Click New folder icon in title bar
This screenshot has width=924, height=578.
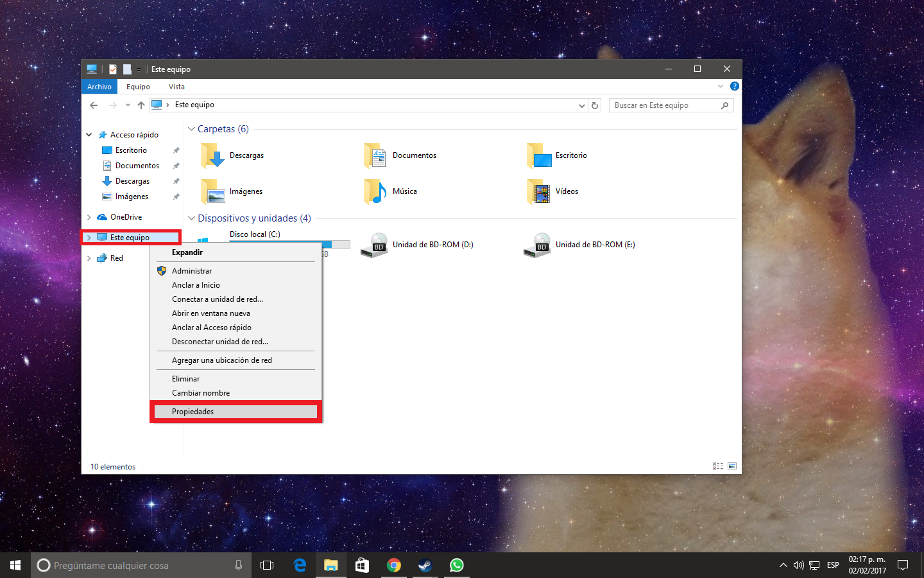[127, 69]
